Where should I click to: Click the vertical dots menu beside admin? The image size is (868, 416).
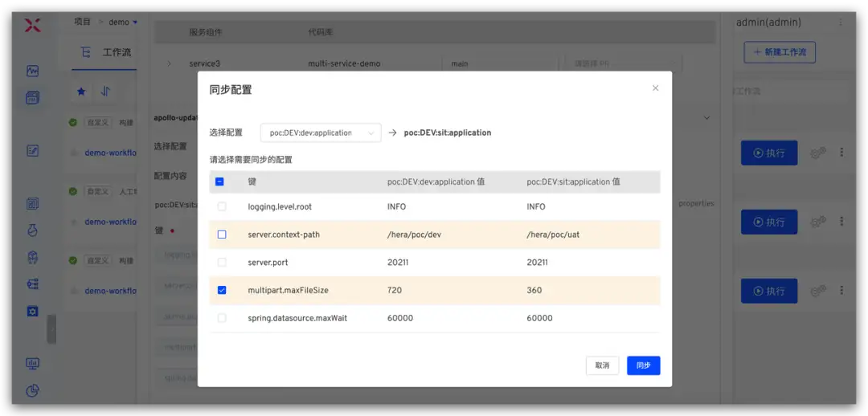[x=841, y=22]
